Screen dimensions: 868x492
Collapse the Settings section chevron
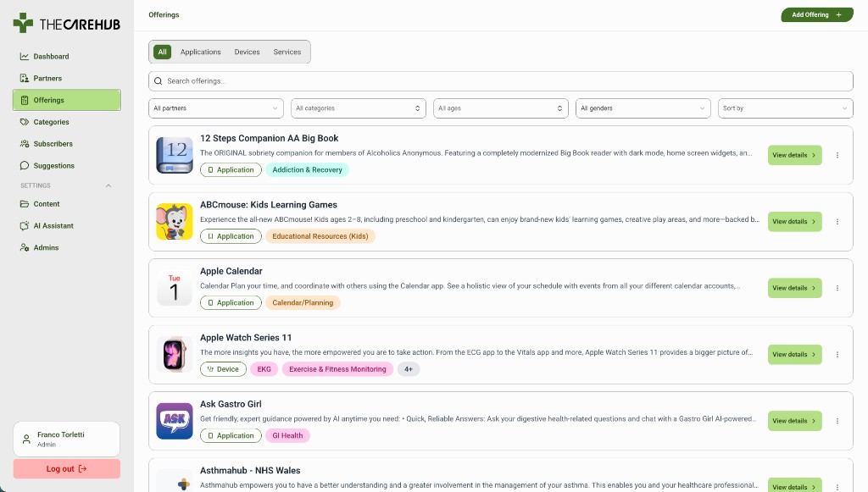point(108,185)
